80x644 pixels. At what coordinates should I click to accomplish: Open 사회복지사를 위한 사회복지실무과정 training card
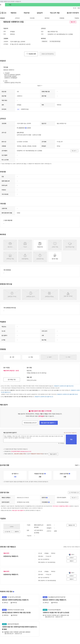(x=20, y=629)
